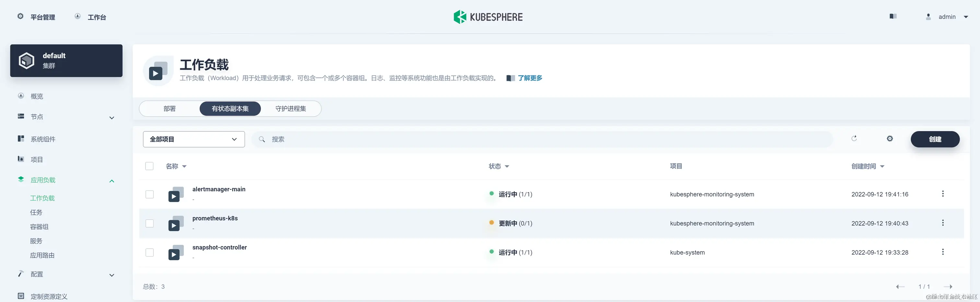Select the alertmanager-main row checkbox
This screenshot has width=980, height=302.
149,195
